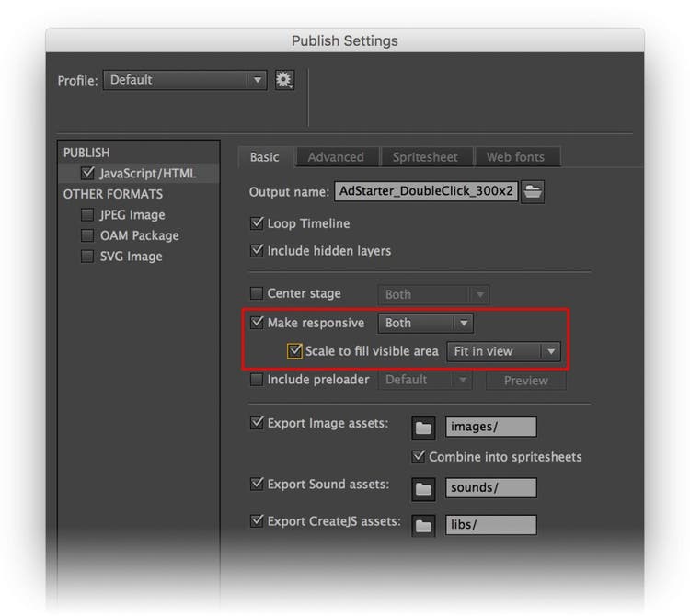
Task: Uncheck Loop Timeline option
Action: (x=257, y=222)
